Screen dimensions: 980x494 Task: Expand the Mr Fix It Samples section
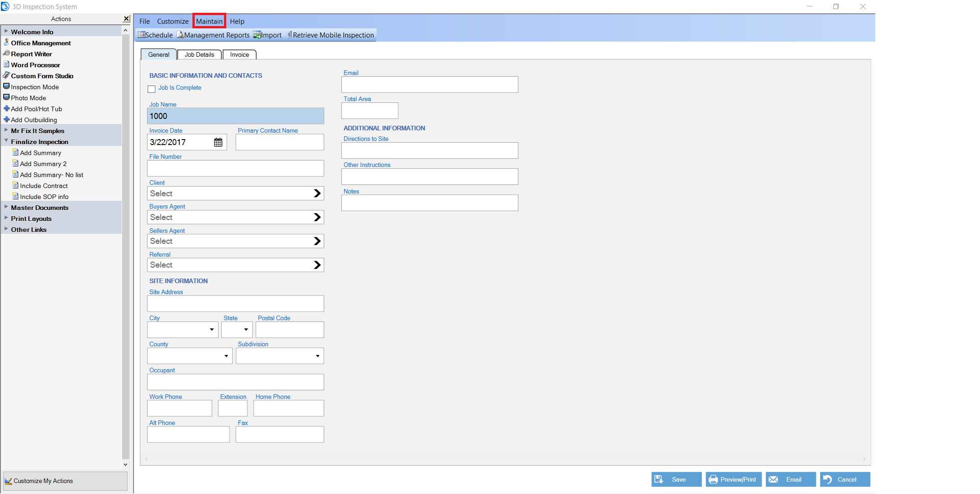(x=6, y=130)
